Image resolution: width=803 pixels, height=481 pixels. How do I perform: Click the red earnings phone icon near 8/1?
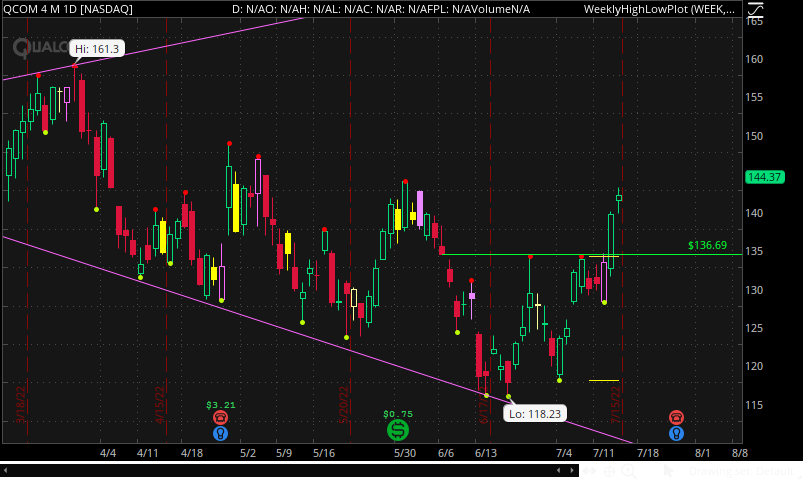[676, 417]
